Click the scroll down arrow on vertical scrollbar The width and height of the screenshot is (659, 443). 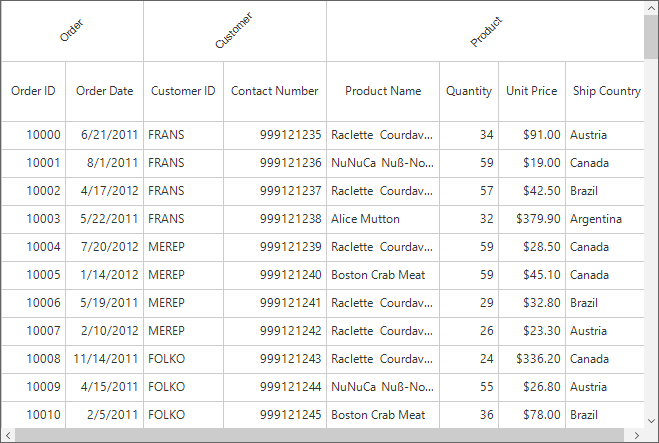[x=651, y=421]
